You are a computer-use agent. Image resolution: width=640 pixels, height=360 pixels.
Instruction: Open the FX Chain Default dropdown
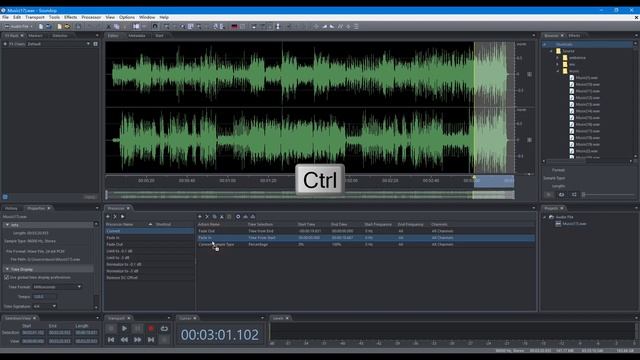pos(58,44)
